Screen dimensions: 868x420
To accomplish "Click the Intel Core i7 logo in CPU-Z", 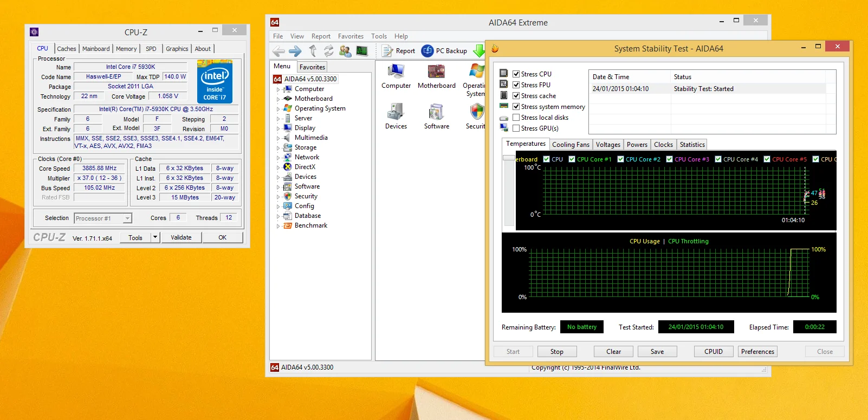I will tap(215, 82).
